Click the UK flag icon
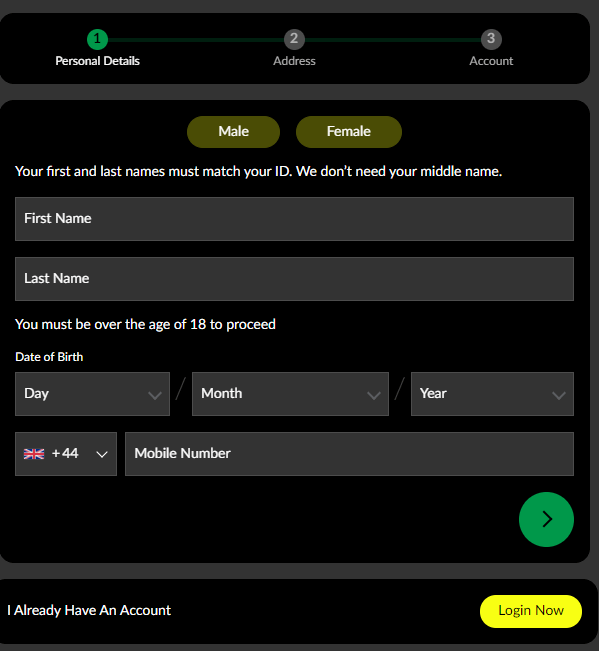This screenshot has width=599, height=651. click(x=34, y=454)
